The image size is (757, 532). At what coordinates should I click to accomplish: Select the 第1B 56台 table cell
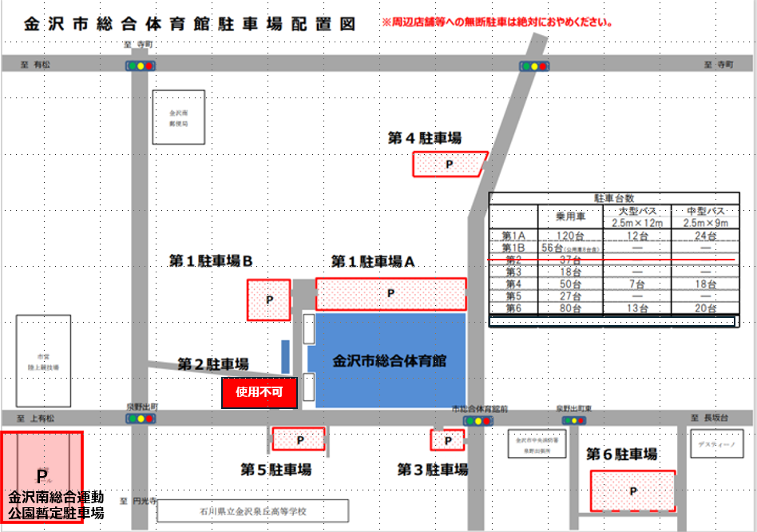(569, 247)
